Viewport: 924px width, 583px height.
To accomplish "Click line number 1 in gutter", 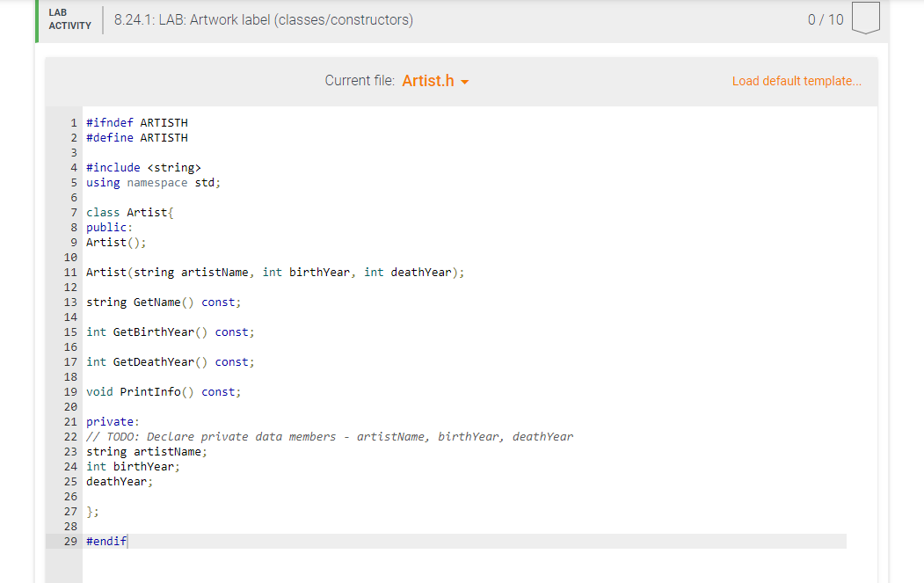I will (x=74, y=122).
